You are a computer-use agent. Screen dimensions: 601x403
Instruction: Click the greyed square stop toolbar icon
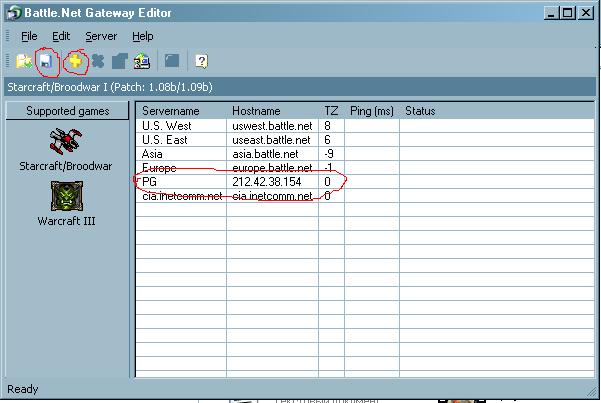pos(172,61)
